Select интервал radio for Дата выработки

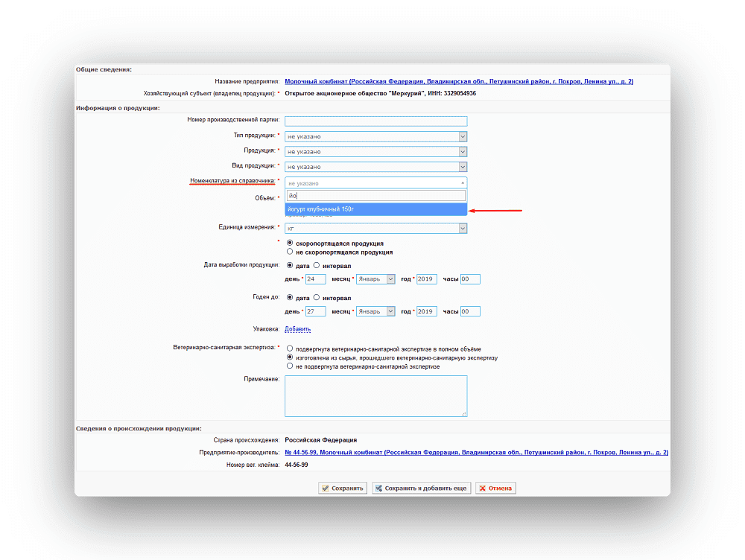[x=317, y=265]
